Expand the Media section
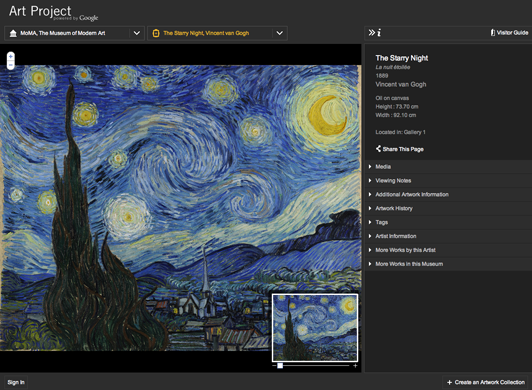Viewport: 532px width, 390px height. click(x=449, y=167)
